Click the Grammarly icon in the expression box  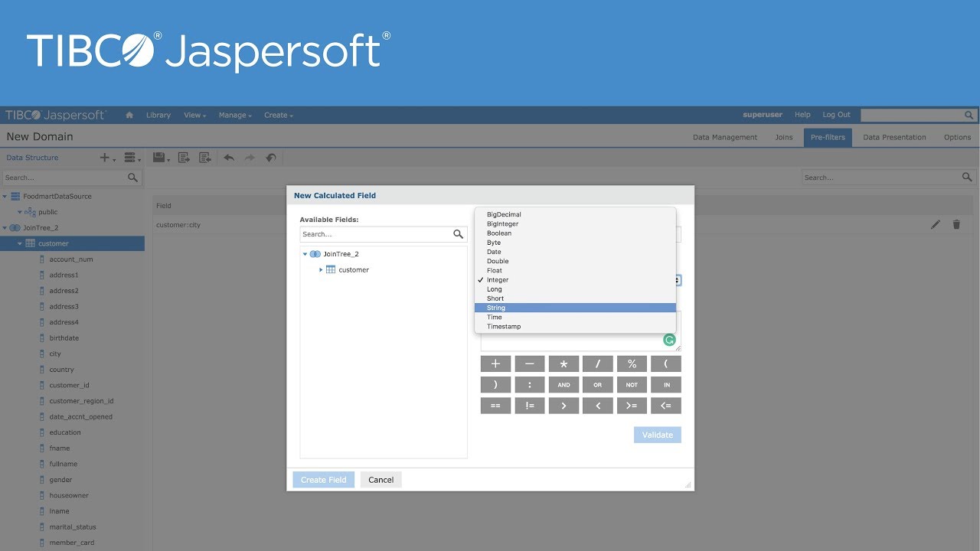(x=669, y=340)
